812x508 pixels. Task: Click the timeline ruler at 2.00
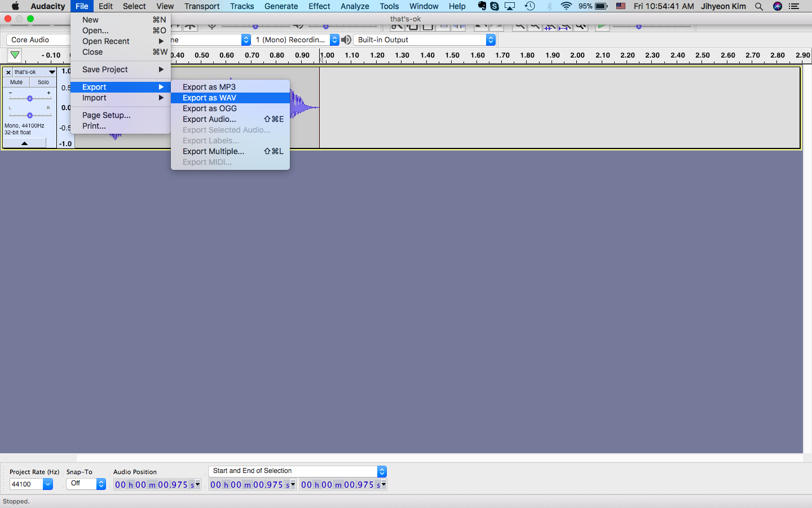577,55
